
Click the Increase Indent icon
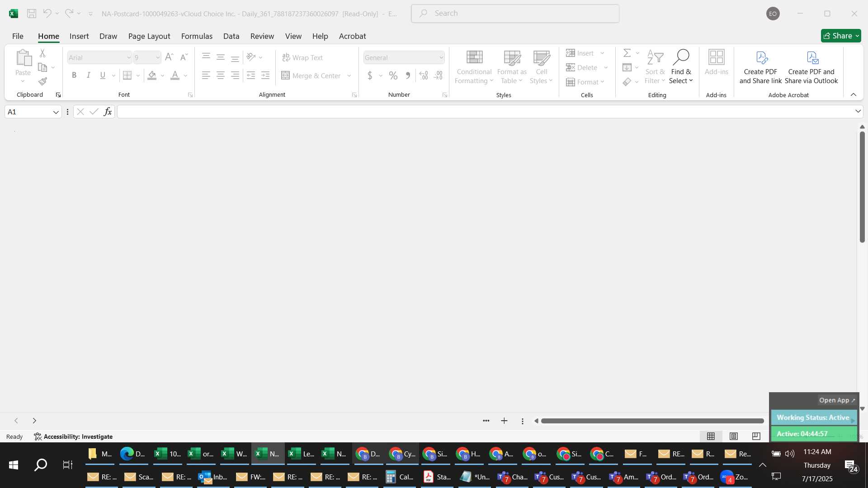(x=265, y=75)
